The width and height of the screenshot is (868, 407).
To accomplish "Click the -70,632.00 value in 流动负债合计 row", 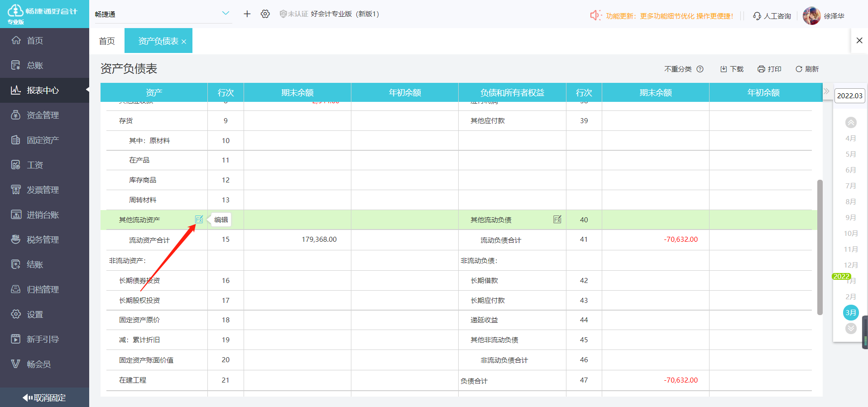I will point(681,239).
